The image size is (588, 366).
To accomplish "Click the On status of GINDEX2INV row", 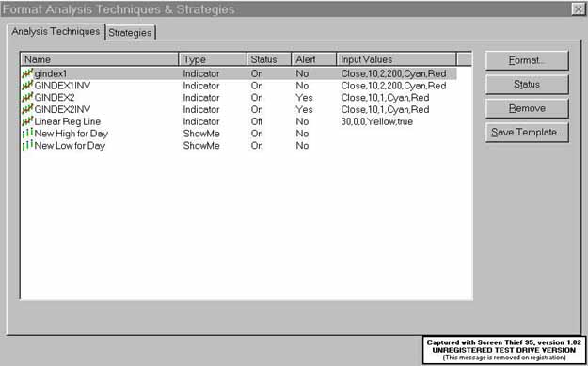I will 257,110.
